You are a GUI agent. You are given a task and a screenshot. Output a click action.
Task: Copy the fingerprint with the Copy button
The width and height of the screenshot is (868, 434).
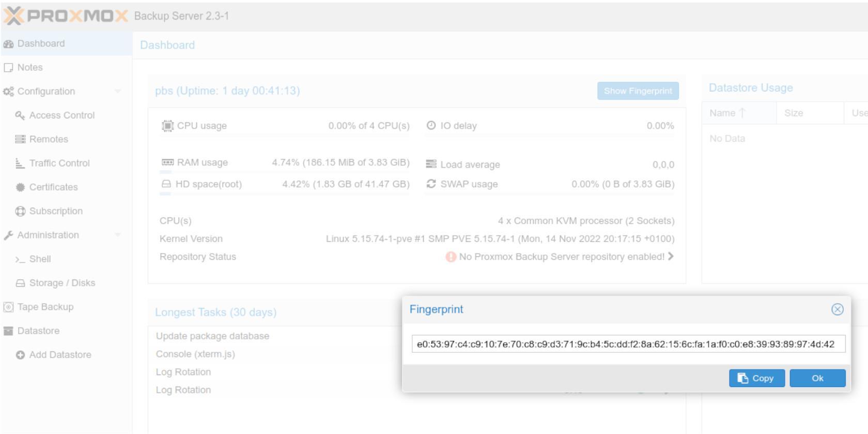(756, 378)
